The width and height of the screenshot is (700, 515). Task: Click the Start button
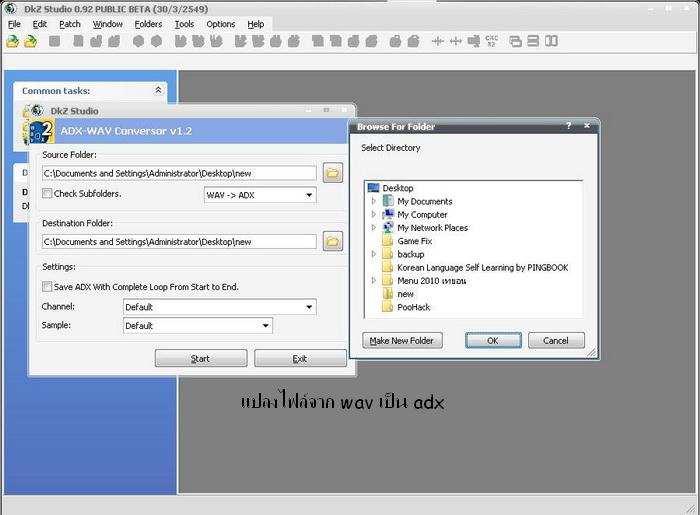pyautogui.click(x=201, y=358)
